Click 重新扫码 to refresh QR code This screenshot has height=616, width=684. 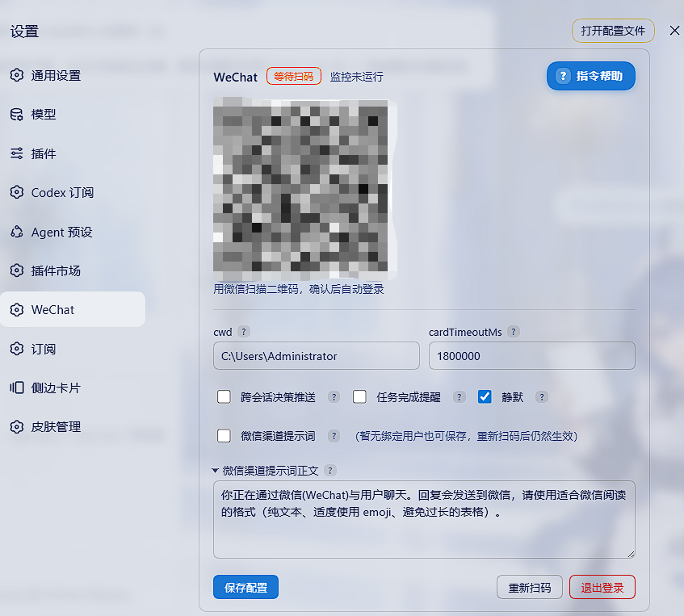click(530, 587)
